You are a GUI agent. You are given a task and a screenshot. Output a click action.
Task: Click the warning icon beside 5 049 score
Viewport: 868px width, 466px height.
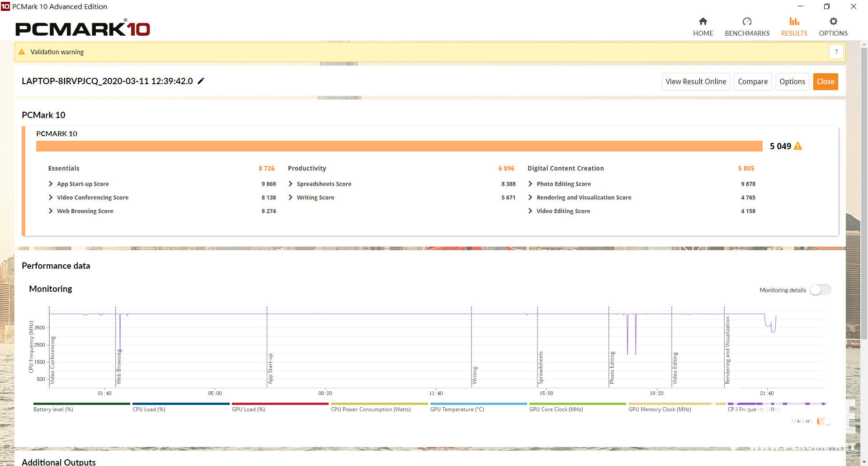click(798, 146)
